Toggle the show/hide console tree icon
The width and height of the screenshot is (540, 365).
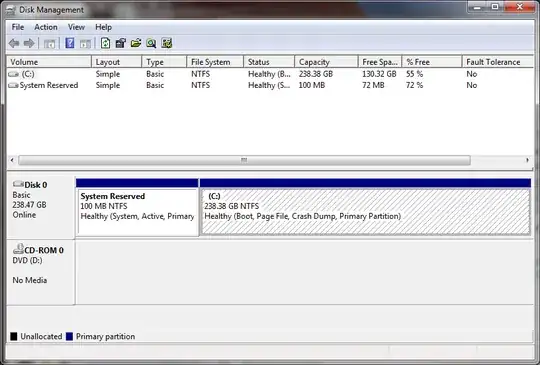pos(50,44)
